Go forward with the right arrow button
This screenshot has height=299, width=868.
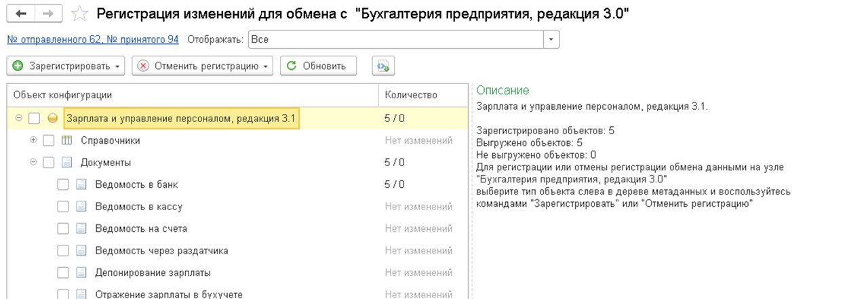coord(49,14)
